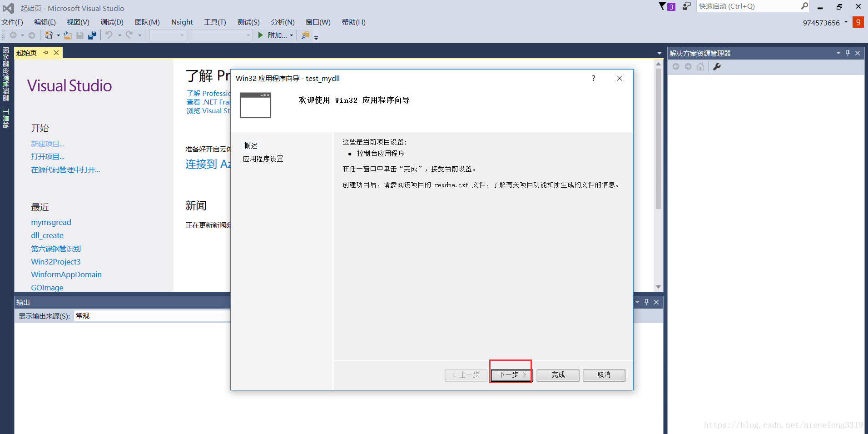Click the Save All toolbar icon
Screen dimensions: 868x434
coord(92,35)
